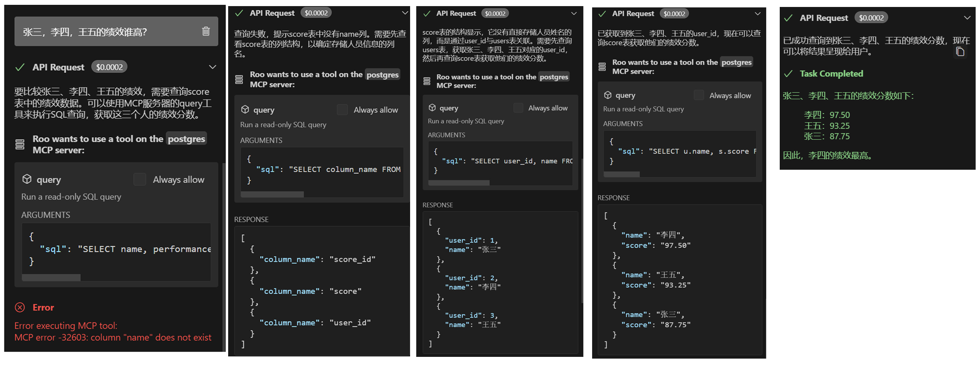Image resolution: width=980 pixels, height=366 pixels.
Task: Click the query cube icon above "SELECT name, performance"
Action: tap(27, 179)
